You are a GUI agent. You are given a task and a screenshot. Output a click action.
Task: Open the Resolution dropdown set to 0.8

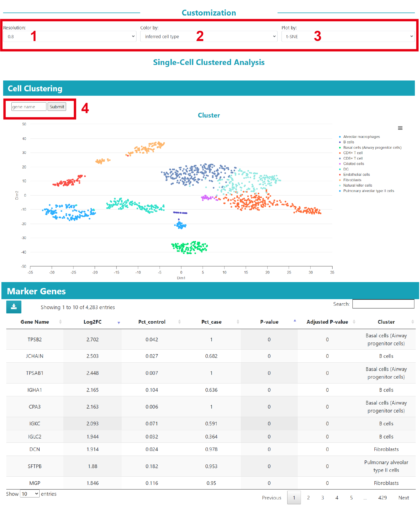[x=70, y=36]
